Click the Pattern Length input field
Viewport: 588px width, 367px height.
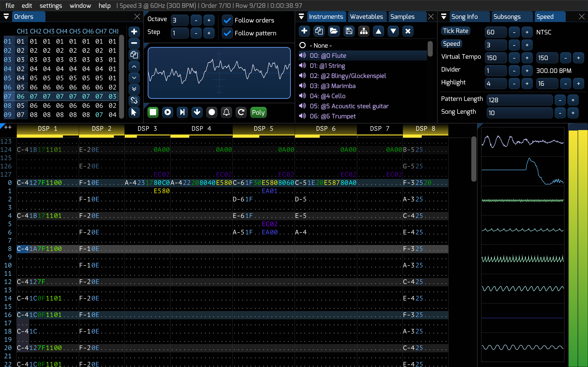[x=519, y=100]
